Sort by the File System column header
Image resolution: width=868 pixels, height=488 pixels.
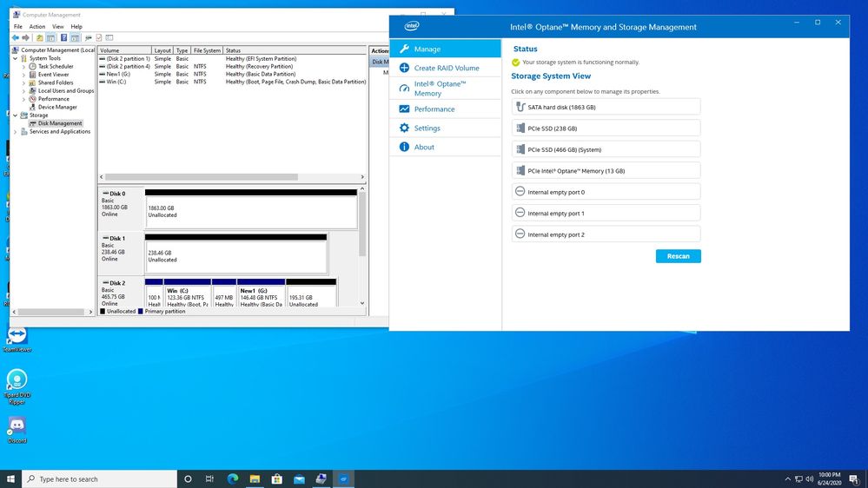tap(207, 50)
